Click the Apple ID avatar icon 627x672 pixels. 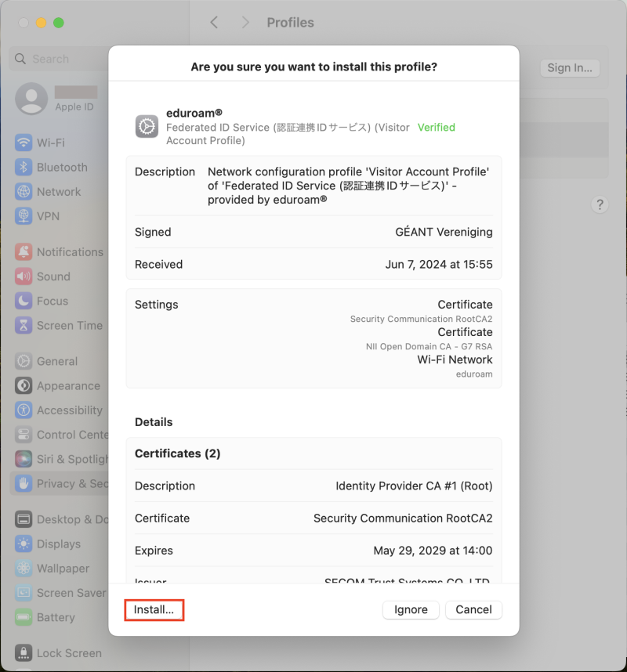click(x=31, y=99)
